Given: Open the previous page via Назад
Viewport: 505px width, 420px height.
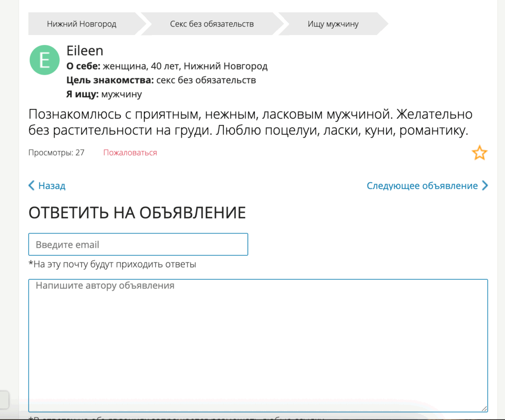Looking at the screenshot, I should point(51,186).
